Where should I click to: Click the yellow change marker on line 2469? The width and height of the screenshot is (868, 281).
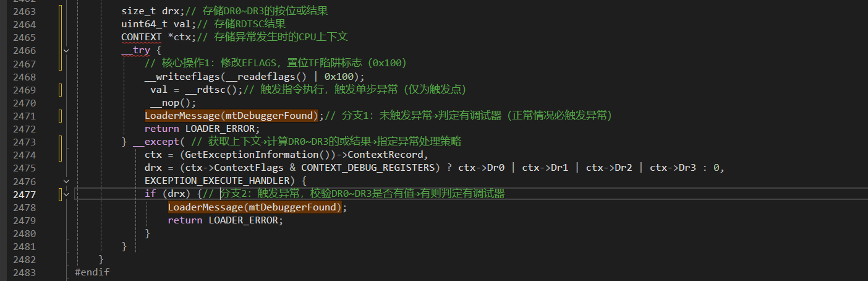[x=61, y=90]
